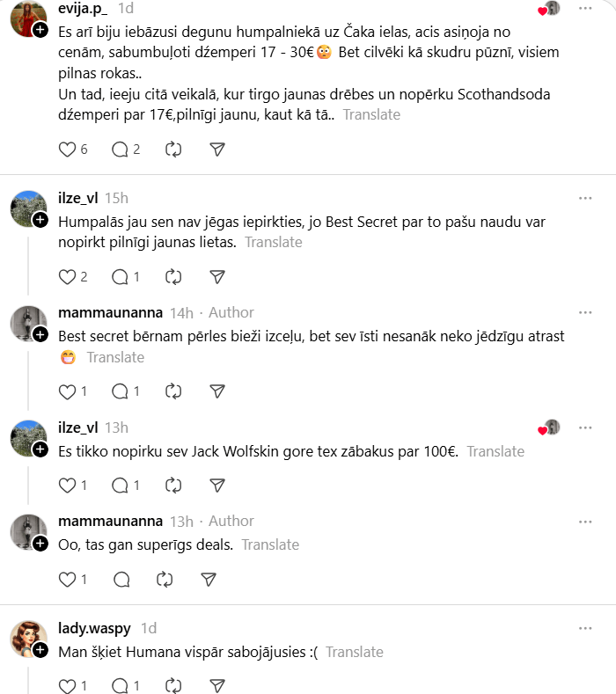
Task: Open three-dot menu for ilze_vl's Jack Wolfskin reply
Action: 585,427
